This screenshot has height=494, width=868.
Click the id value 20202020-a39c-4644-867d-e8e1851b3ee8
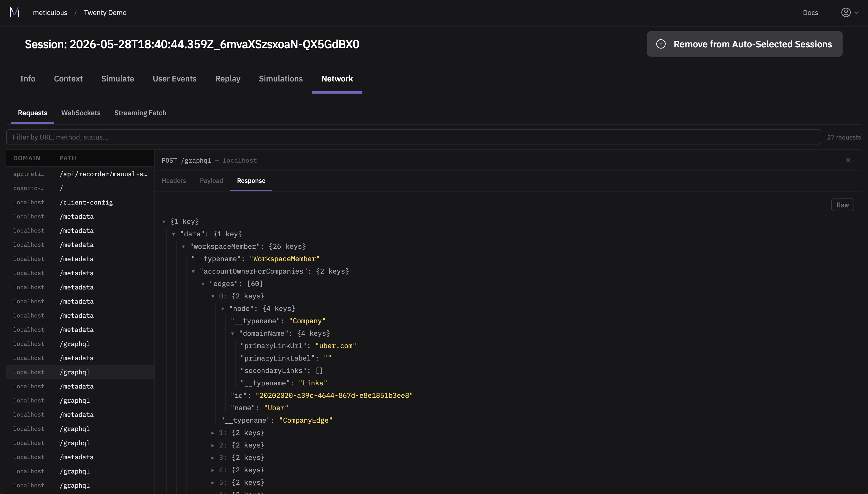(x=334, y=395)
